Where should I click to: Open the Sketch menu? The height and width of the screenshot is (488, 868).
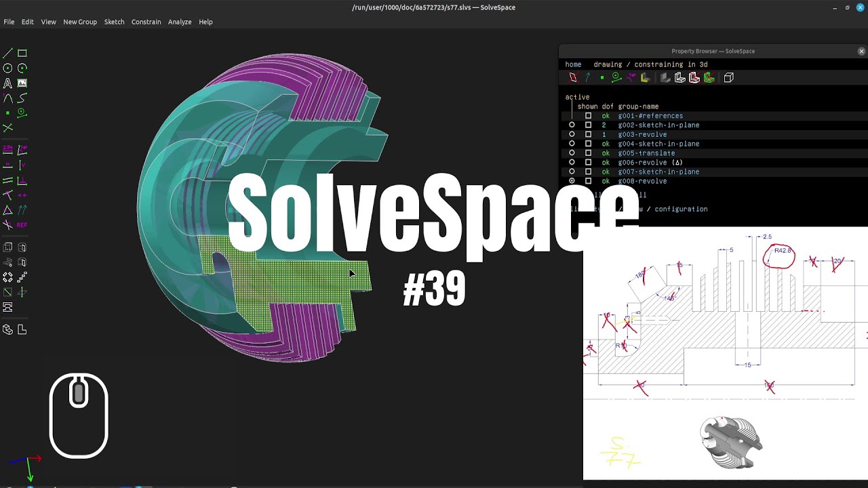[x=114, y=22]
